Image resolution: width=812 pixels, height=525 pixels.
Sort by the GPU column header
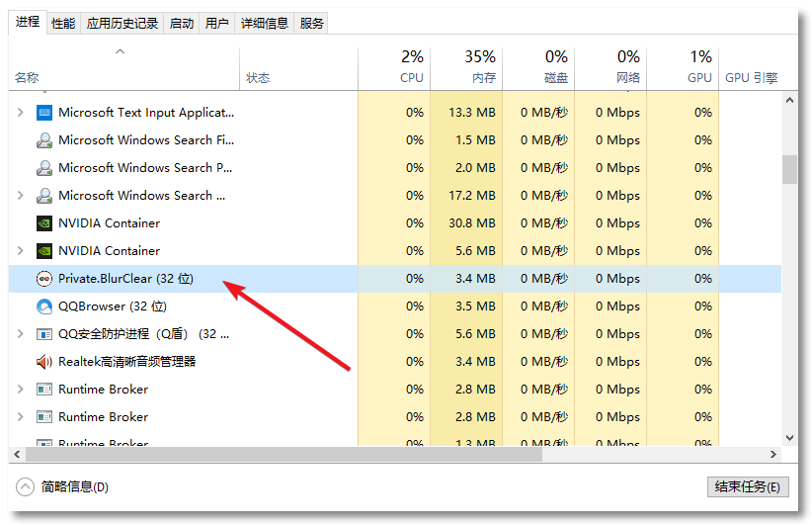click(683, 69)
